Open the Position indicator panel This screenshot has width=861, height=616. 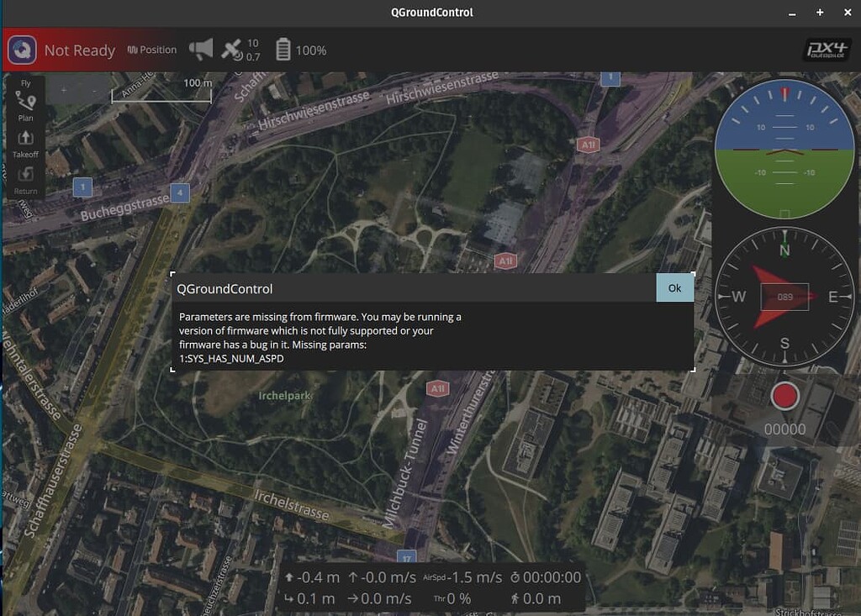tap(151, 49)
